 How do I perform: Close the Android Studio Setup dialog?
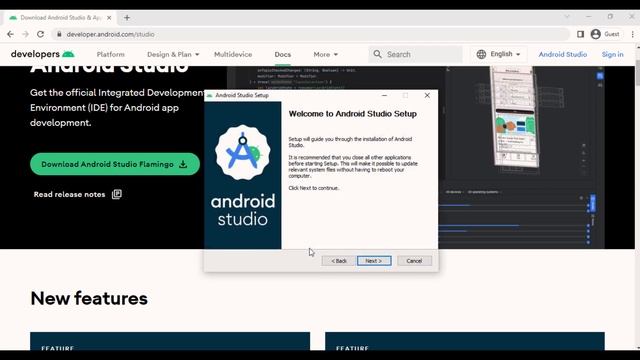(x=427, y=95)
